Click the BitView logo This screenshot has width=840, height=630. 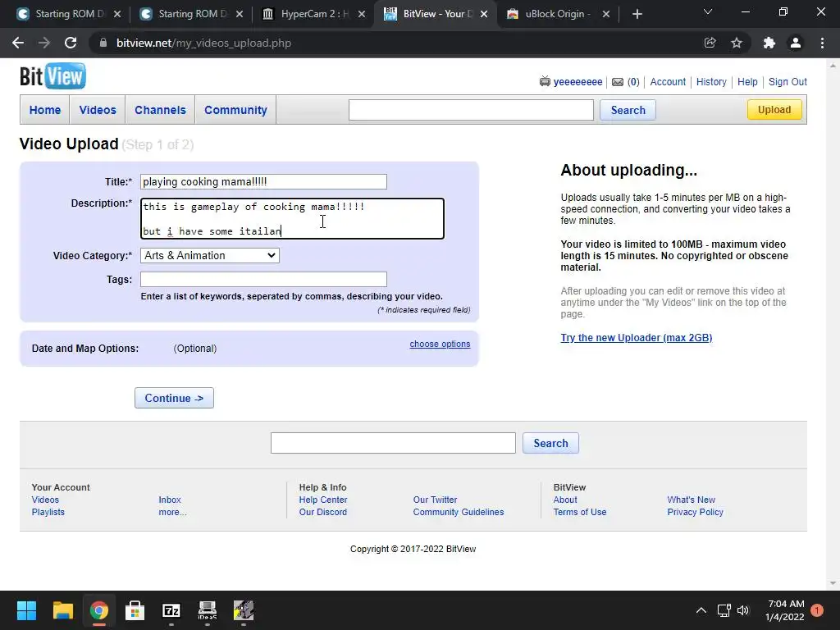(x=52, y=76)
